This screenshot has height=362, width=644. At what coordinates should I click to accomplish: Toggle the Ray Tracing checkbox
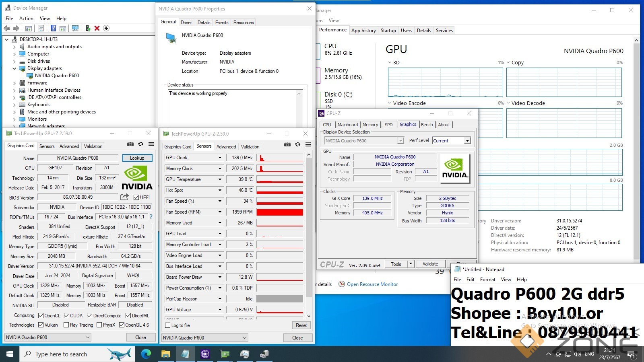click(66, 325)
